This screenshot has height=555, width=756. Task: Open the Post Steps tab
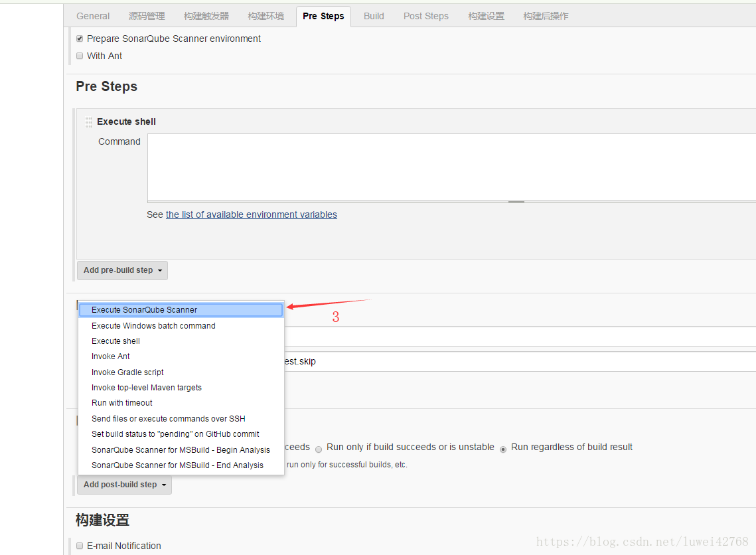click(x=425, y=16)
